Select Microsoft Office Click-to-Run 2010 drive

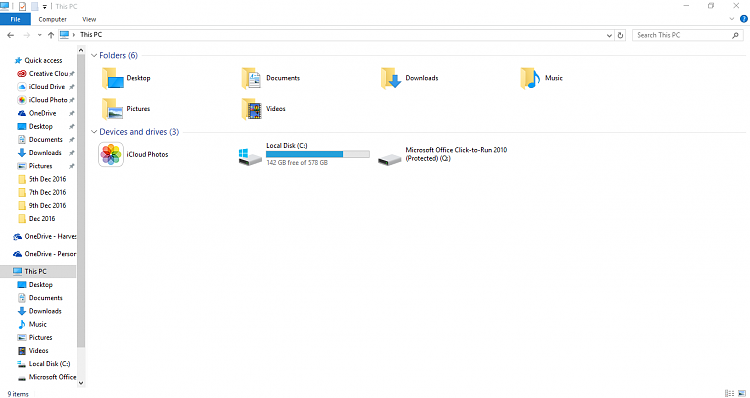442,155
